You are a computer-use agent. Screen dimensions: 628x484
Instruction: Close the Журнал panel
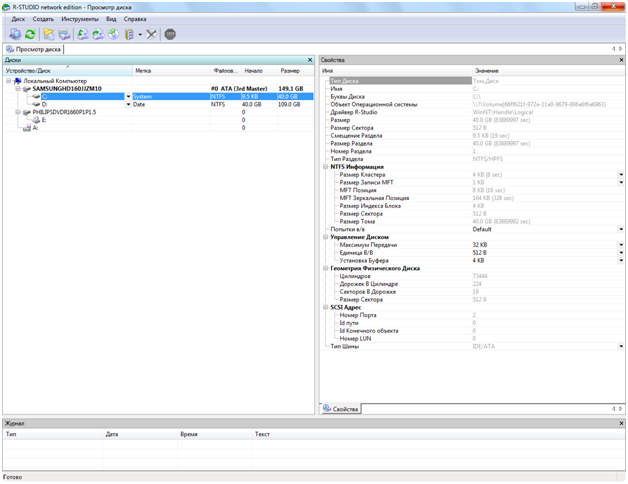pyautogui.click(x=622, y=424)
